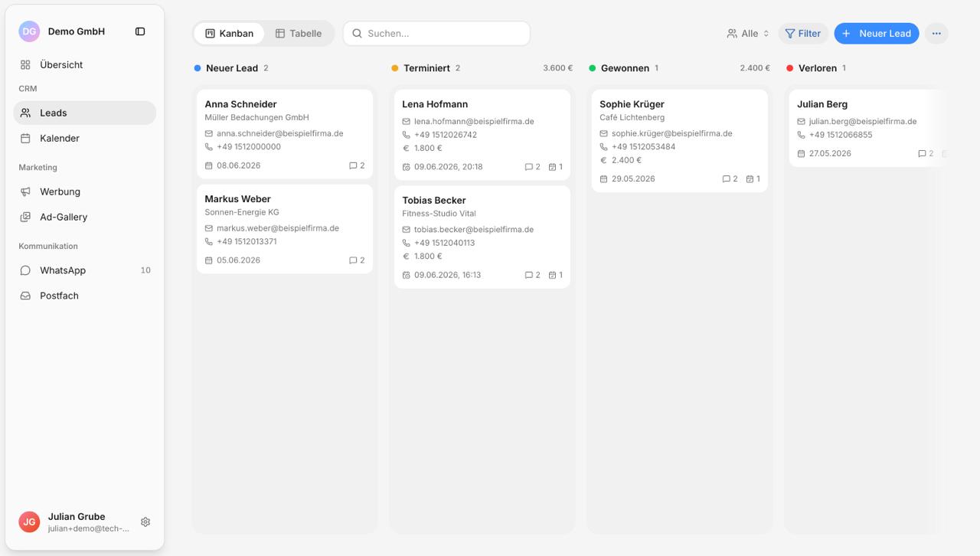The height and width of the screenshot is (556, 980).
Task: Click the comment icon on Sophie Krüger's card
Action: tap(727, 179)
